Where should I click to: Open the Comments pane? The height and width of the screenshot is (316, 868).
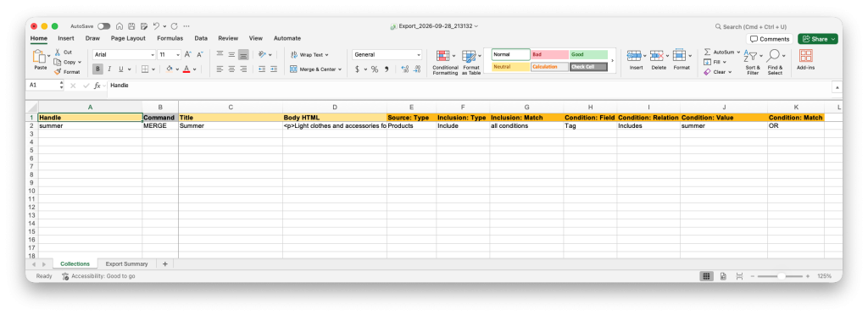click(770, 39)
